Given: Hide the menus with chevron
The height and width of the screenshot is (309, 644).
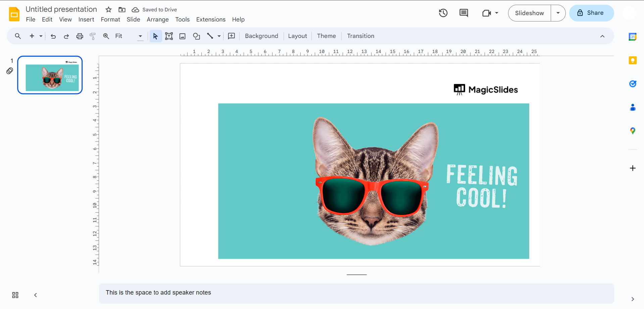Looking at the screenshot, I should tap(602, 36).
